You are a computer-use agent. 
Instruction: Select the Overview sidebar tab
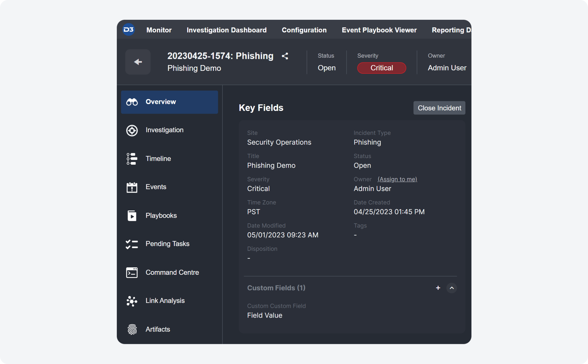click(169, 102)
